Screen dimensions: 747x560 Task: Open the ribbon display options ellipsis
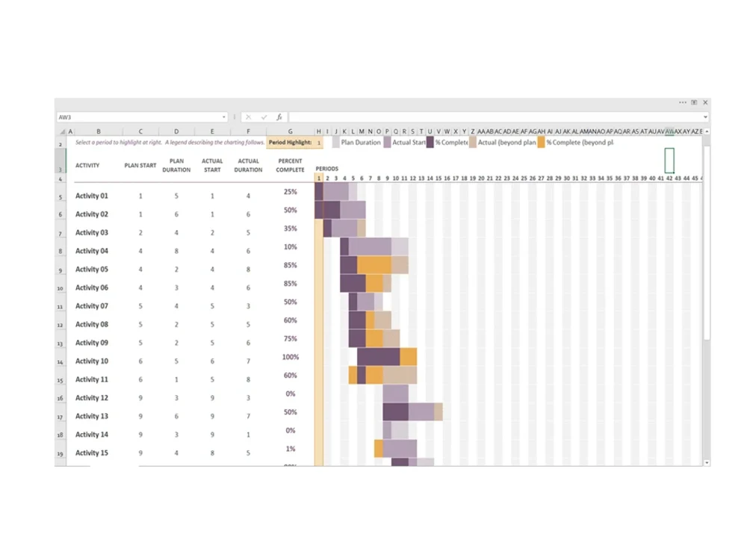coord(682,102)
